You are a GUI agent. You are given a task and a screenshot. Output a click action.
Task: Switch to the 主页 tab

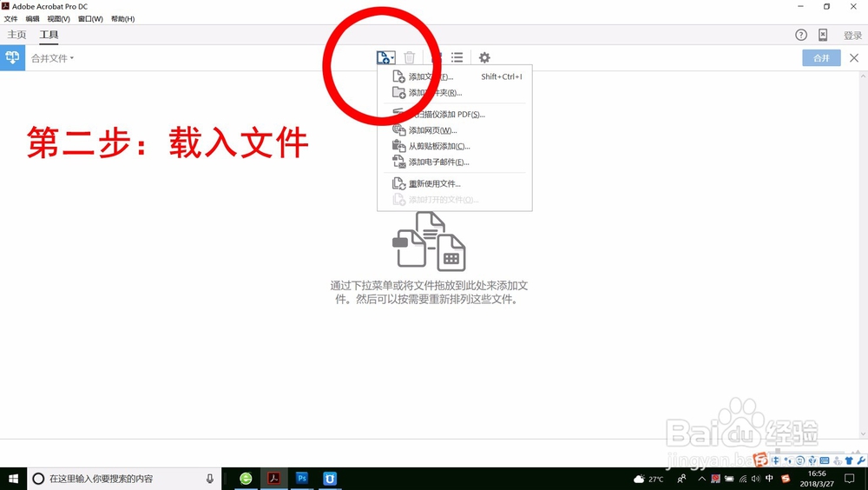16,35
